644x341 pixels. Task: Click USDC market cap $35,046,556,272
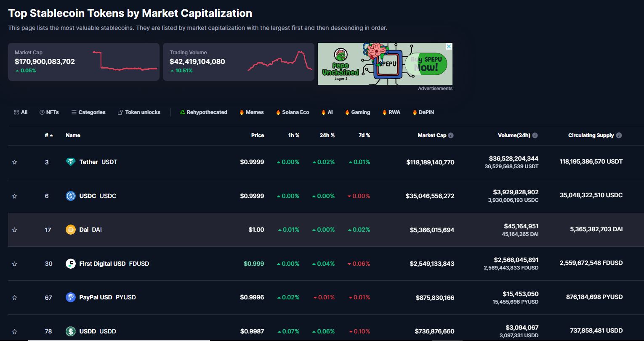(430, 196)
